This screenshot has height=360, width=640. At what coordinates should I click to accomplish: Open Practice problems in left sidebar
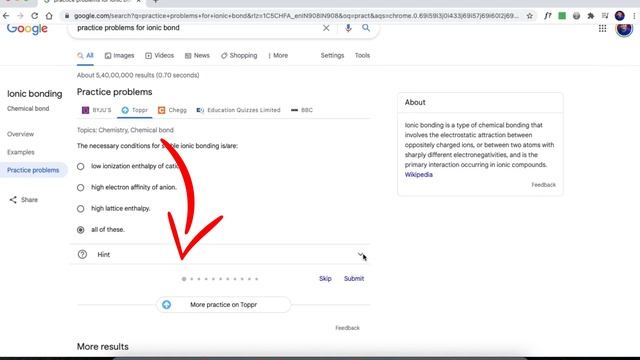coord(33,170)
